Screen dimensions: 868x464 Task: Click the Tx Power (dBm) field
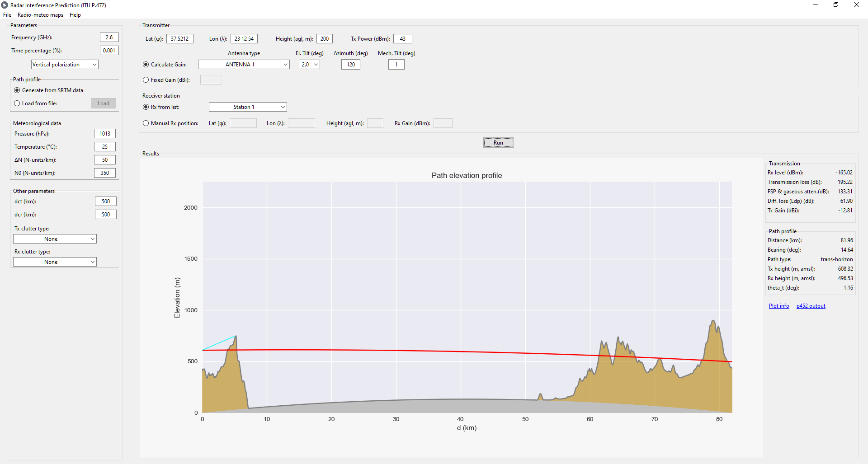(x=402, y=39)
